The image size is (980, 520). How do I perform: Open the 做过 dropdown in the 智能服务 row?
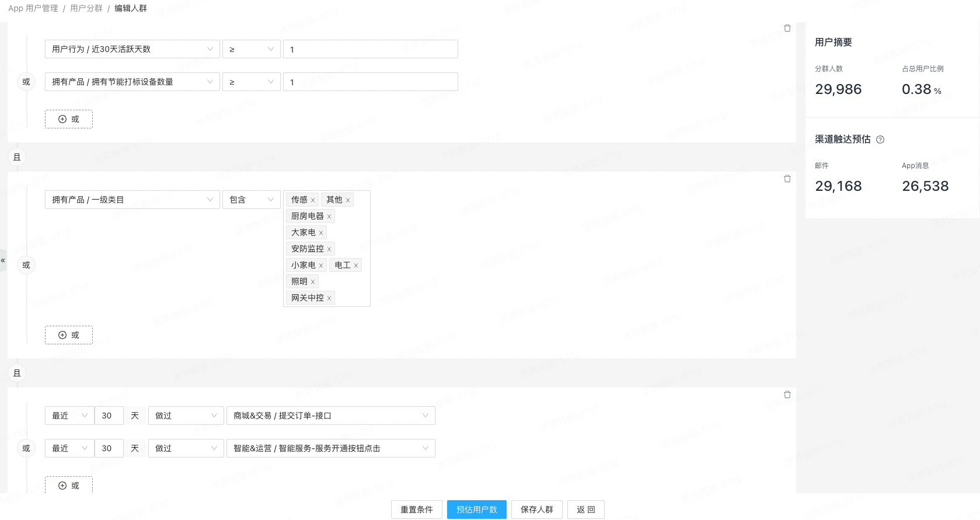pyautogui.click(x=186, y=448)
